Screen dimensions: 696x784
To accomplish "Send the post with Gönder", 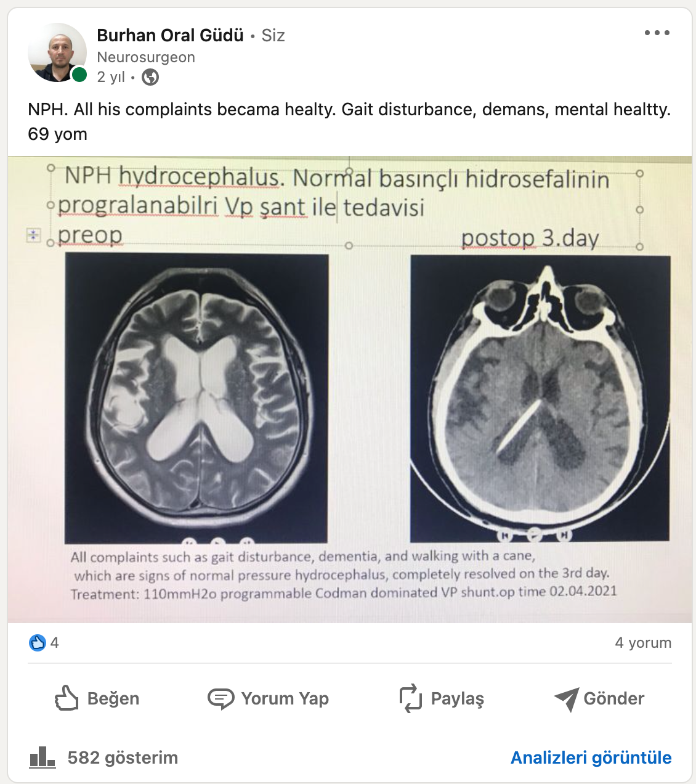I will coord(599,698).
